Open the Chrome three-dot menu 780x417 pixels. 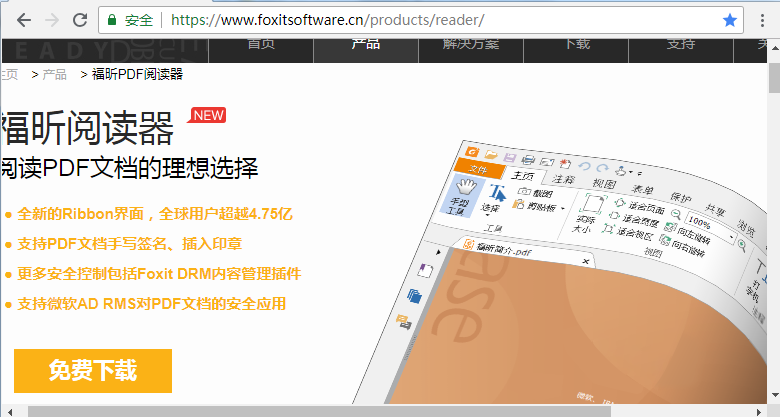pos(762,20)
